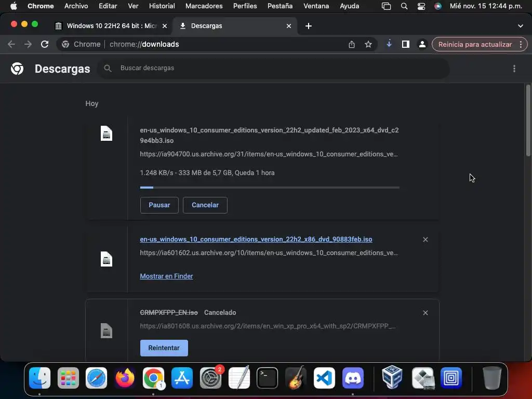Viewport: 532px width, 399px height.
Task: Open the Archivo menu
Action: [76, 6]
